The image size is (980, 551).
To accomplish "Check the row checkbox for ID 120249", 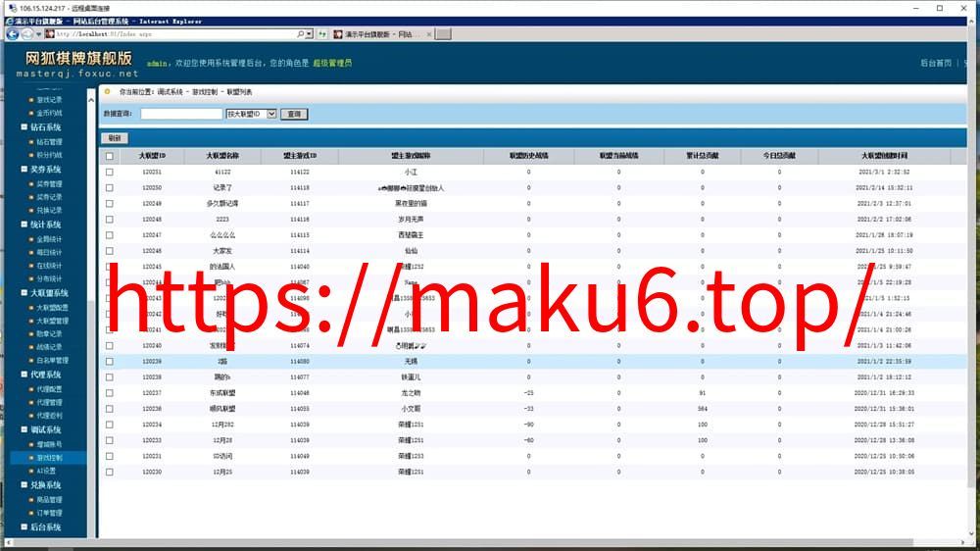I will [x=110, y=203].
